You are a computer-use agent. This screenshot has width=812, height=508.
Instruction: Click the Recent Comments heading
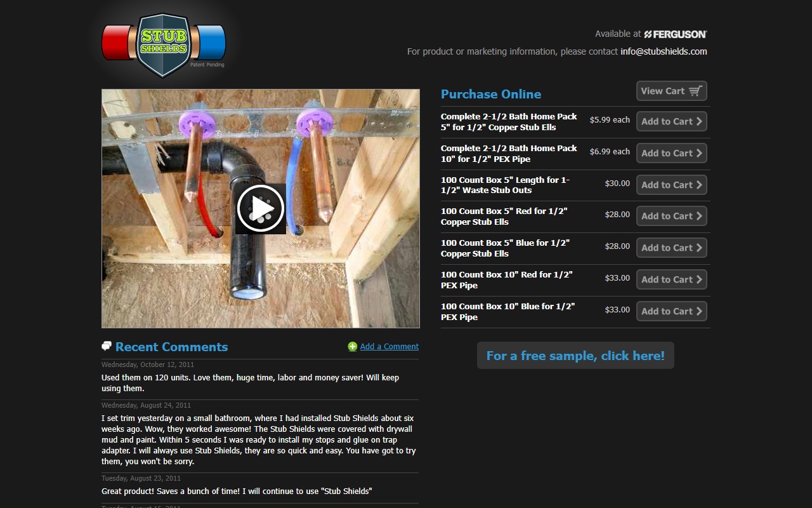click(x=171, y=347)
